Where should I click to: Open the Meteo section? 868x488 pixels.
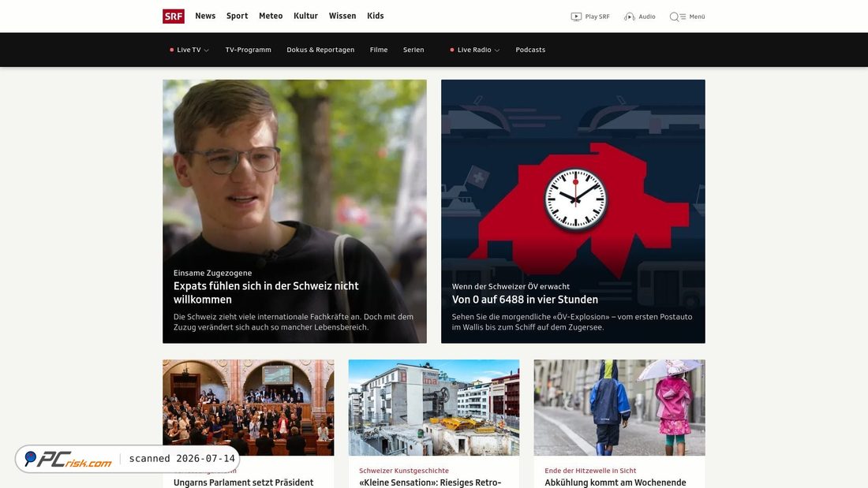coord(271,16)
